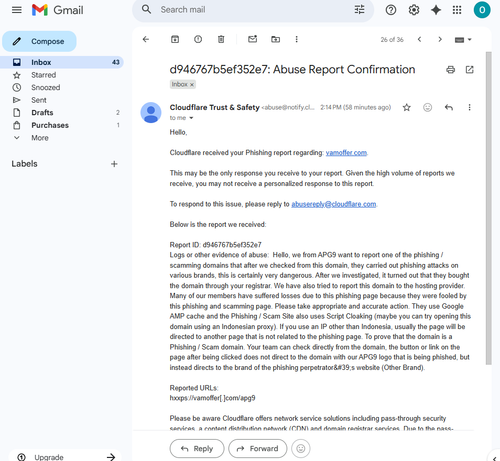Reply using the arrow icon in header
Viewport: 500px width, 461px height.
click(x=449, y=107)
